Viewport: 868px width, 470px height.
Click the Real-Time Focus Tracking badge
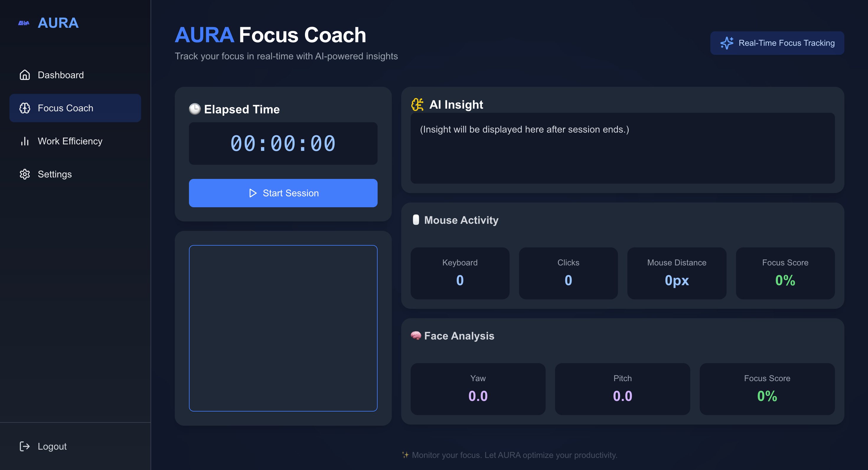(777, 43)
